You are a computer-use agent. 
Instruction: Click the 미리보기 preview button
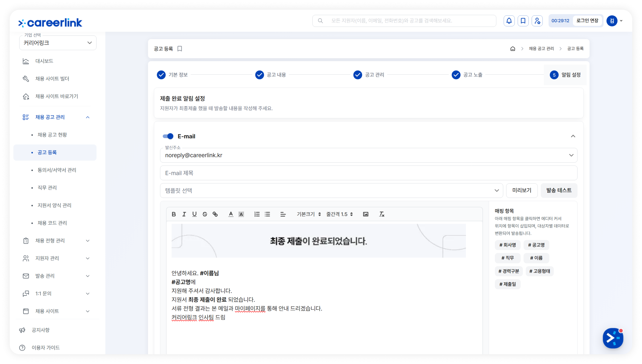(522, 190)
